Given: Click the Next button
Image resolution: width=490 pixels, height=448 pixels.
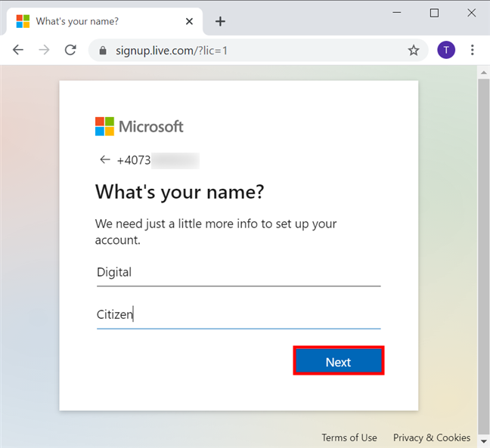Looking at the screenshot, I should 338,362.
